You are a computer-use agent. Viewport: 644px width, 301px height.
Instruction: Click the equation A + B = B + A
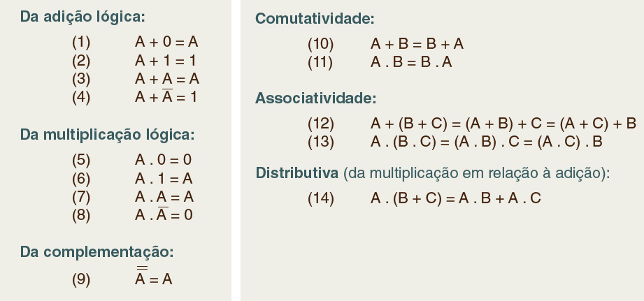coord(417,43)
